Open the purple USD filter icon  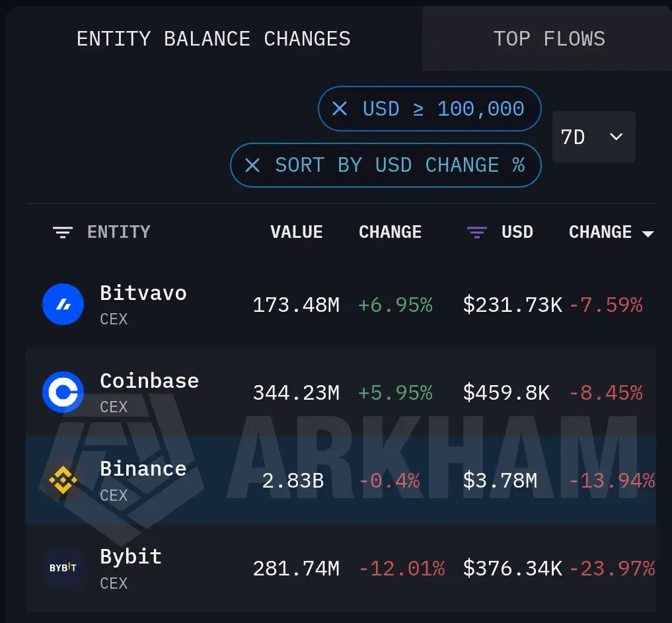(477, 233)
